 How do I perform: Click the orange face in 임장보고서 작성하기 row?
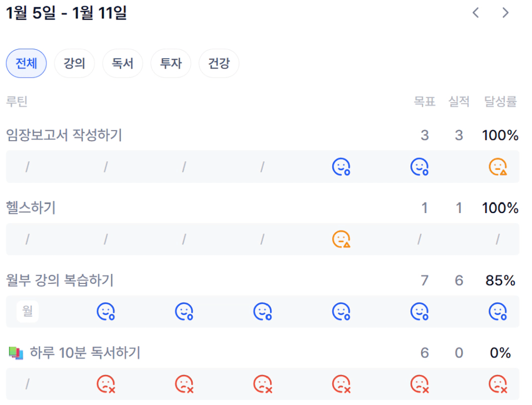[498, 167]
